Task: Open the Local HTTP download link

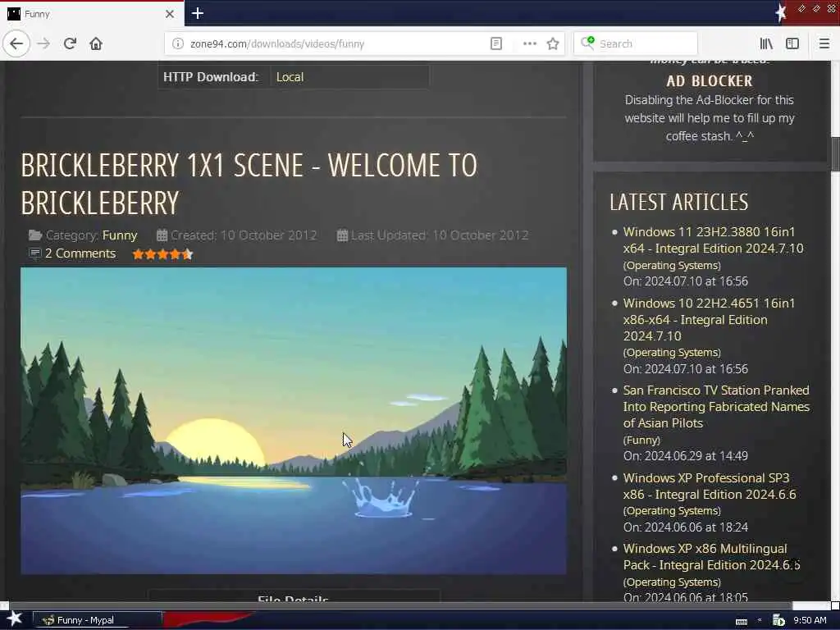Action: 290,77
